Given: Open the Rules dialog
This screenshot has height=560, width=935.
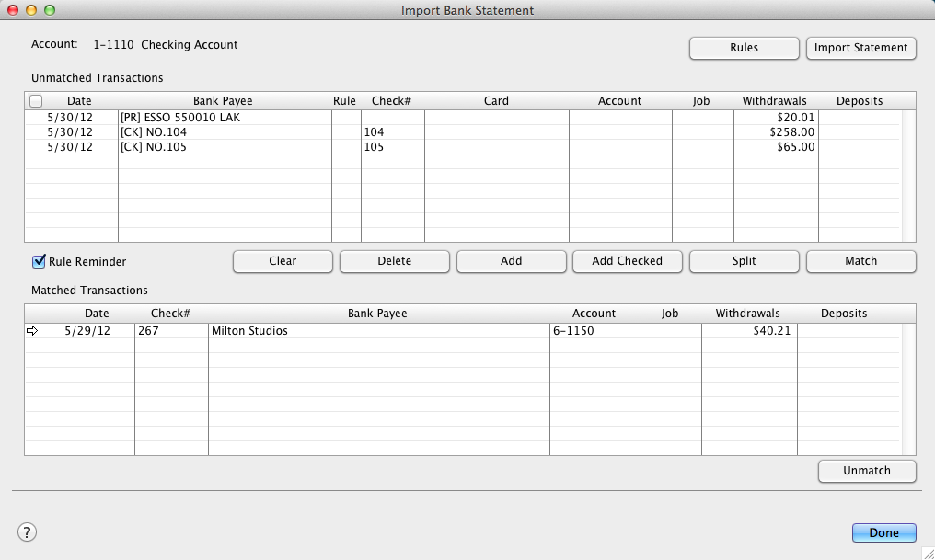Looking at the screenshot, I should point(744,48).
